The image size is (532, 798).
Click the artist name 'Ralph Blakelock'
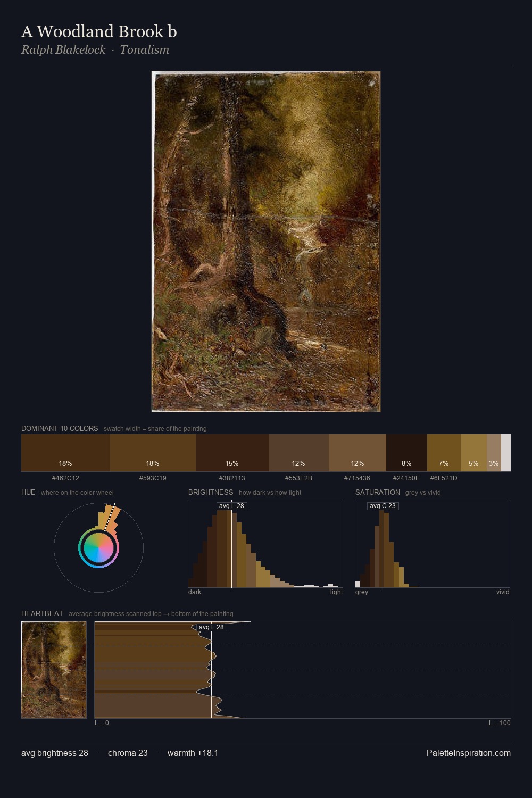(63, 49)
